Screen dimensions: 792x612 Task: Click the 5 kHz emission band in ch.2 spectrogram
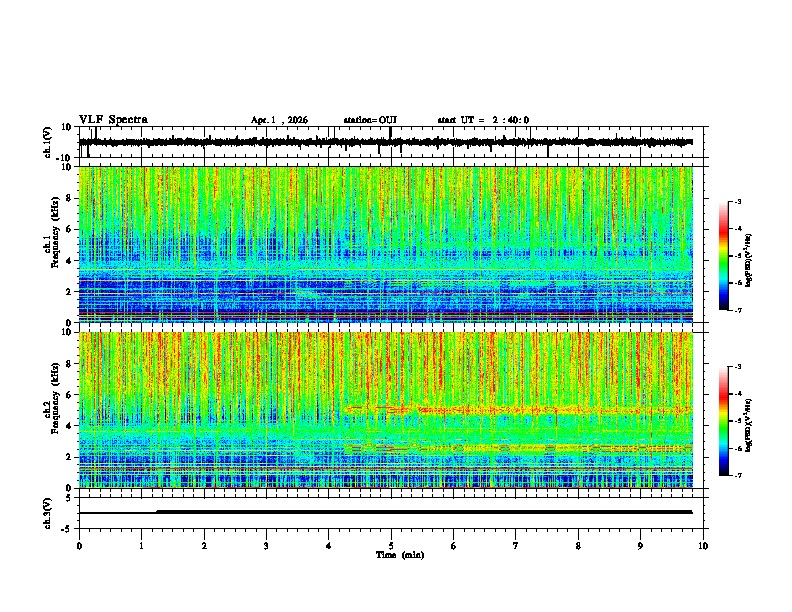click(518, 410)
